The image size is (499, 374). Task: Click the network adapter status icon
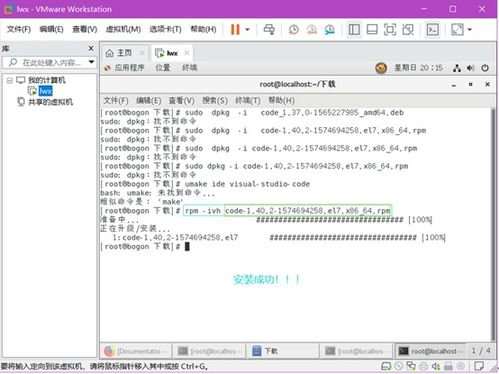click(411, 366)
